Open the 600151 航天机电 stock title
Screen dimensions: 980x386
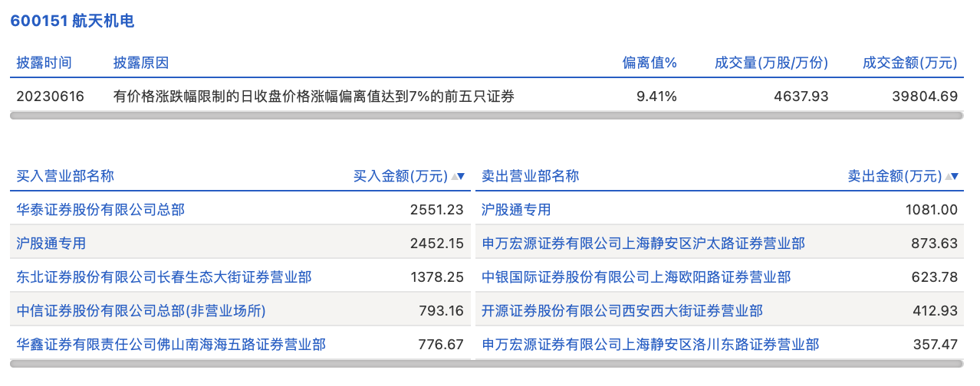pyautogui.click(x=73, y=21)
